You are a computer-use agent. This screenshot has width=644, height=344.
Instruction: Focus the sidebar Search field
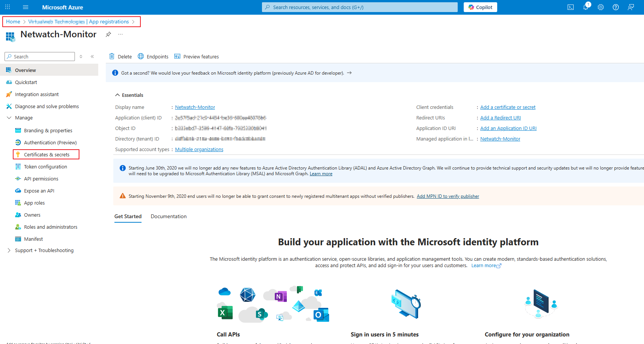click(x=40, y=57)
